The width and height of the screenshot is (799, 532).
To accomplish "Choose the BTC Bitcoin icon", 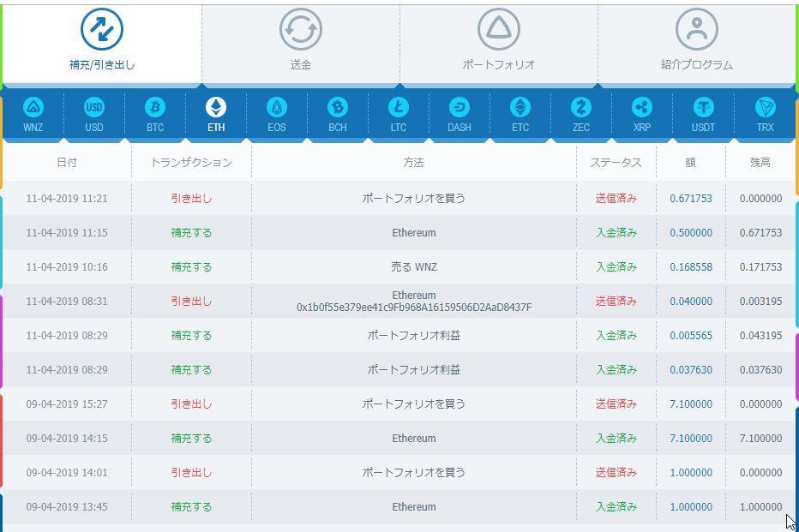I will pyautogui.click(x=155, y=114).
